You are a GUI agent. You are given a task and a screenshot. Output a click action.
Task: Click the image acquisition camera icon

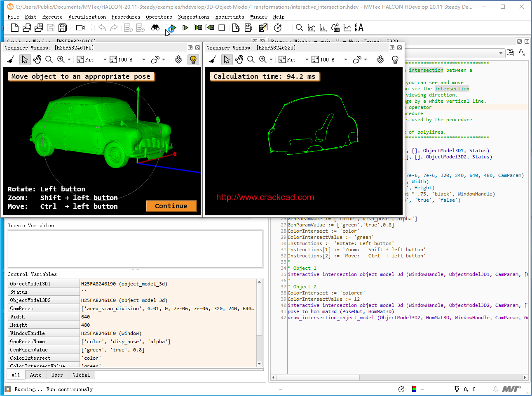click(80, 28)
